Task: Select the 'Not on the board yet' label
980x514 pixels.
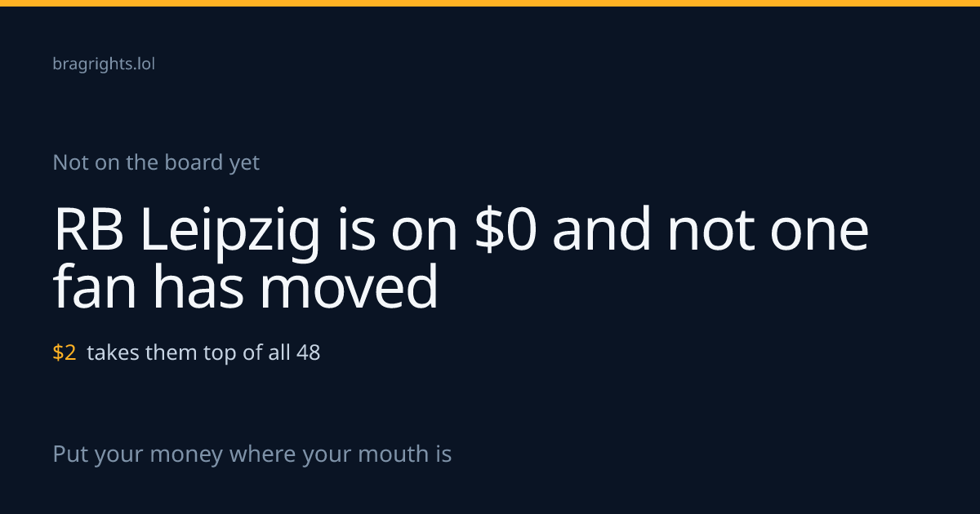Action: (156, 162)
